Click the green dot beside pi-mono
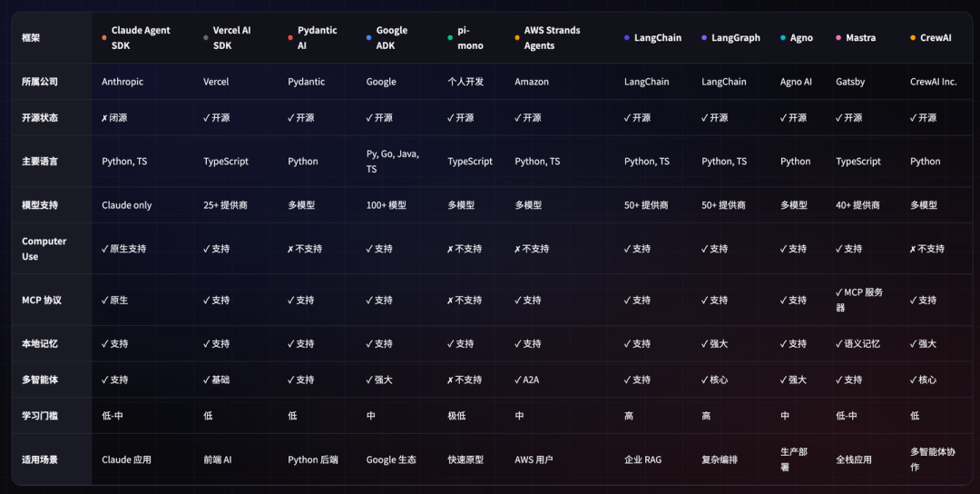The height and width of the screenshot is (494, 980). tap(450, 37)
